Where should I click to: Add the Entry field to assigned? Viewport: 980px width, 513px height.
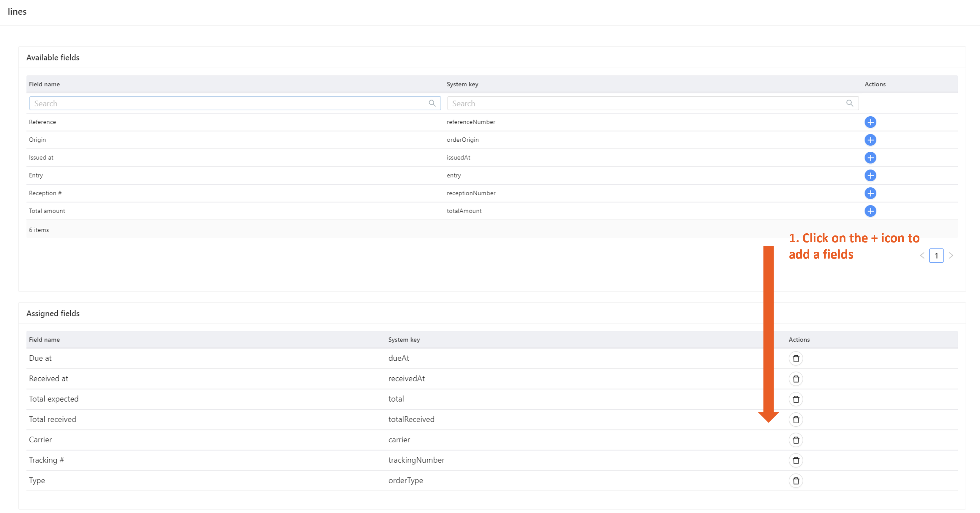click(x=870, y=175)
